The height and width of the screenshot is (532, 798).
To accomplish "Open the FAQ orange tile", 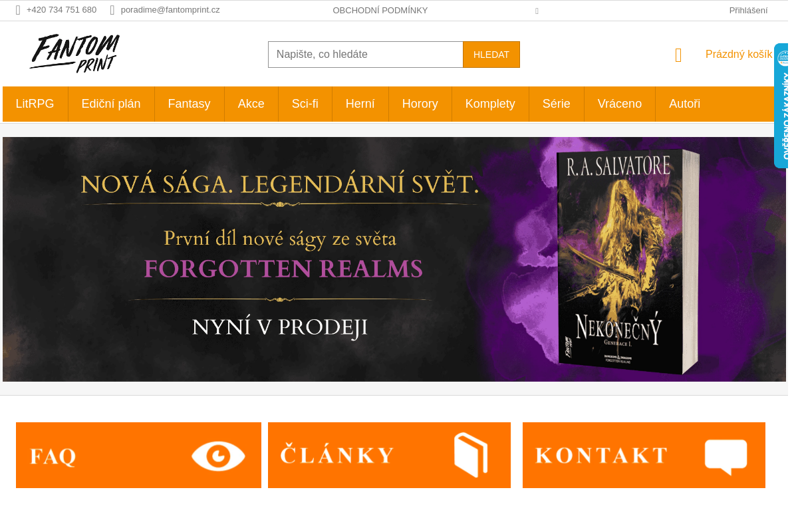I will pyautogui.click(x=138, y=455).
